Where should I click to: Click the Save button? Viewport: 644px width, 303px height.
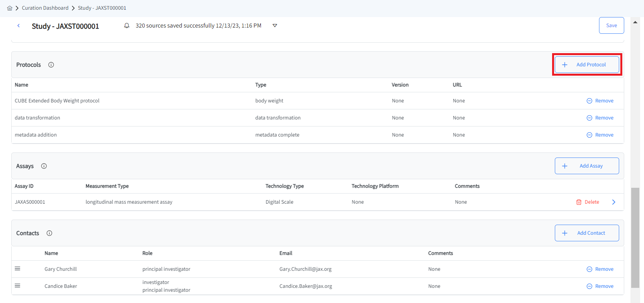[x=611, y=26]
